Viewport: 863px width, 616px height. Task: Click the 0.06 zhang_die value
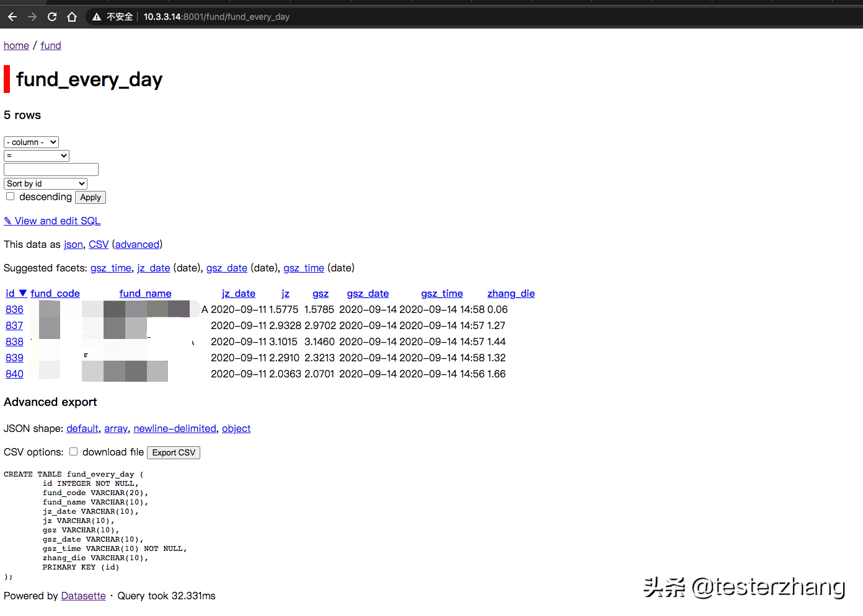[x=498, y=309]
